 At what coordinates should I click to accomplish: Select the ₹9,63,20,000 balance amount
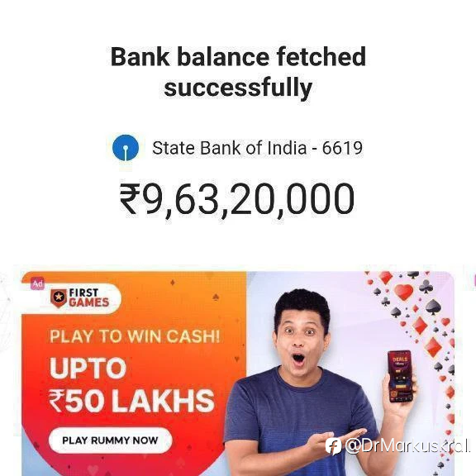[x=237, y=199]
